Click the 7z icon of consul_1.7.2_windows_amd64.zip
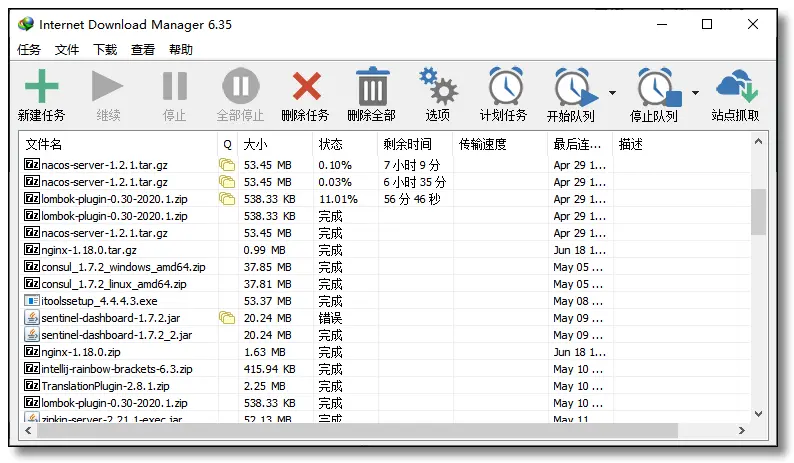The width and height of the screenshot is (794, 463). [x=32, y=266]
